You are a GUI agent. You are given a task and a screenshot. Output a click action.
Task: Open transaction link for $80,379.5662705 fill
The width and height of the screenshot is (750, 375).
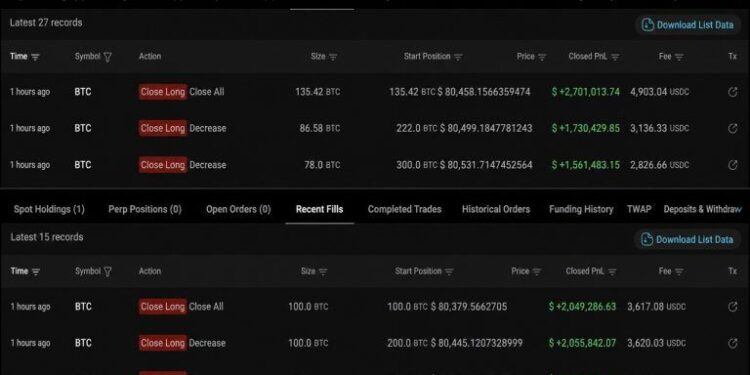tap(732, 307)
